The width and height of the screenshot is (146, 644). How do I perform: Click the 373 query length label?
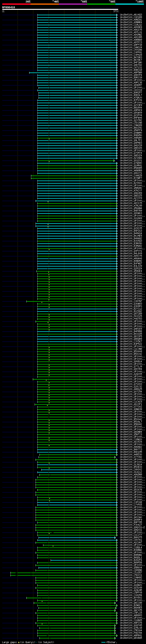[x=115, y=11]
